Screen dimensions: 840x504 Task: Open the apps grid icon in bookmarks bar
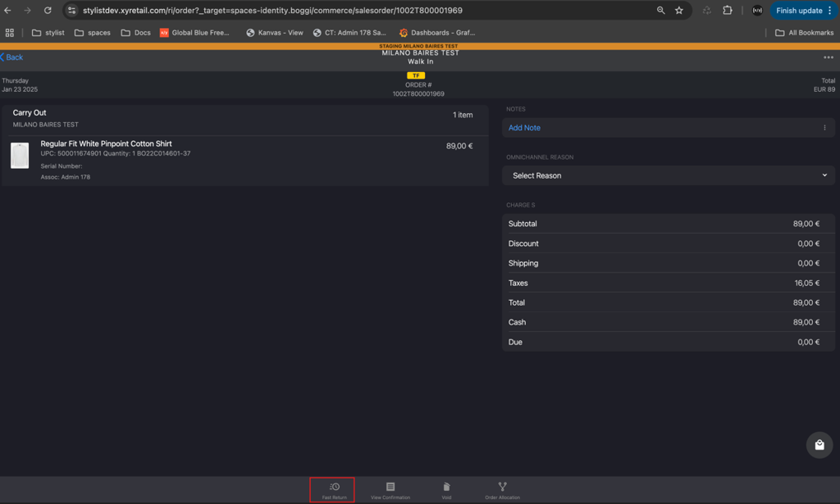(x=10, y=33)
